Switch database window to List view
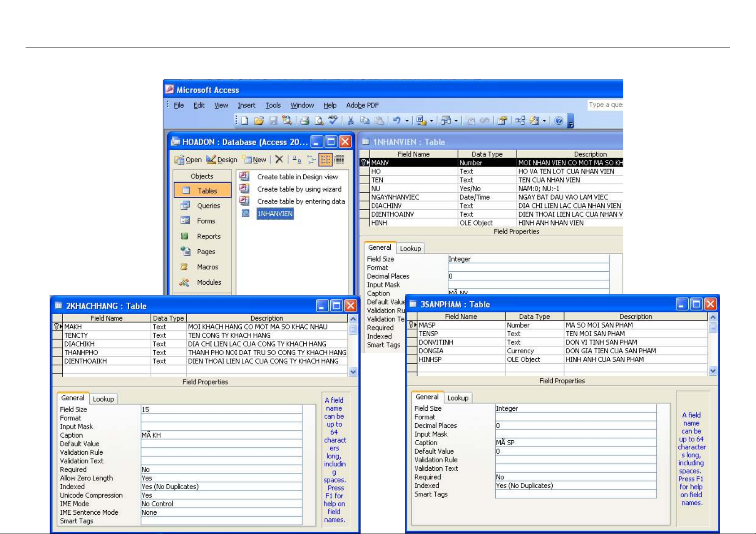Viewport: 756px width, 534px height. pyautogui.click(x=326, y=160)
